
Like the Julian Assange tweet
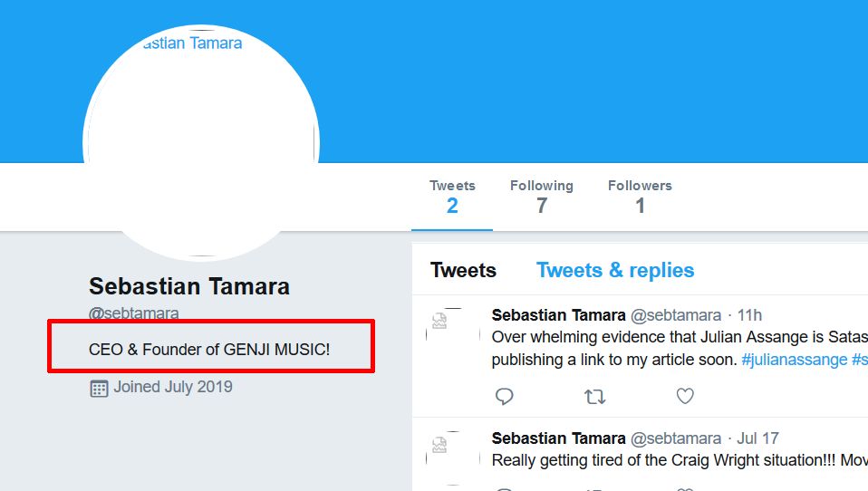(685, 396)
